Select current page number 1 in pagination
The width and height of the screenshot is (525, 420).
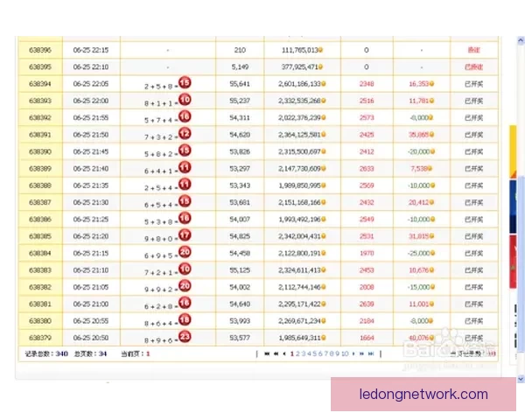292,353
